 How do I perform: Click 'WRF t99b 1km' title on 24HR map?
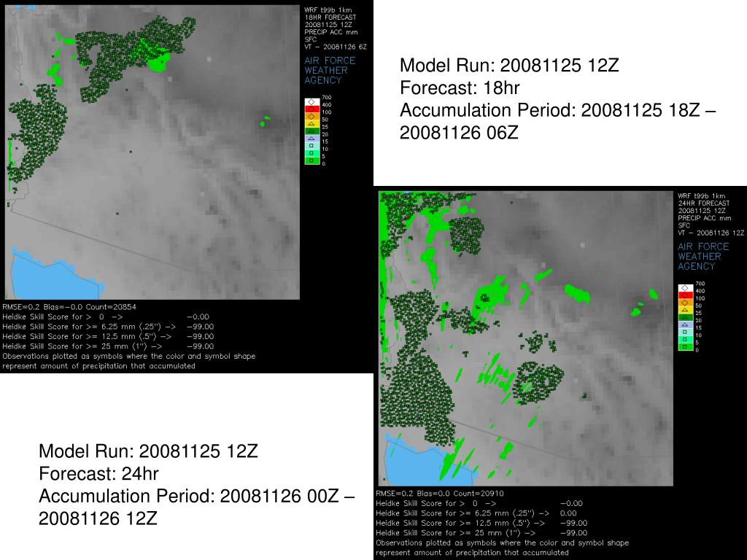click(701, 196)
